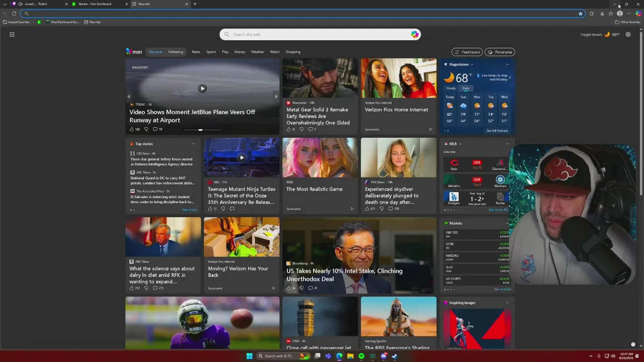Open Spotify from the taskbar

[x=361, y=356]
